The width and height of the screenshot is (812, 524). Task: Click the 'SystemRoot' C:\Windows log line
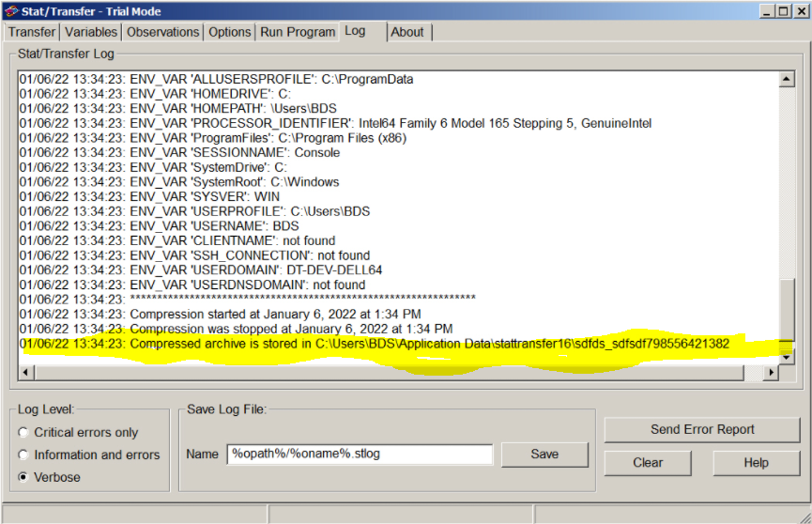point(179,182)
